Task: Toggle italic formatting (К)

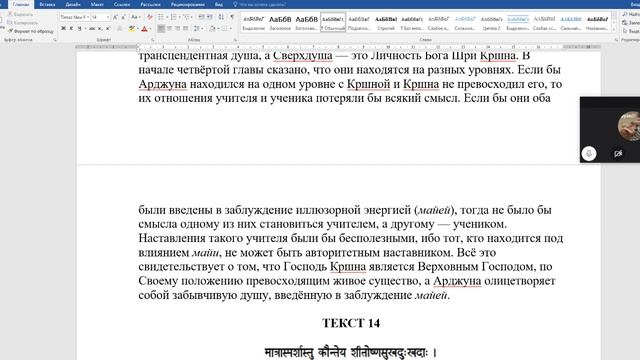Action: tap(71, 29)
